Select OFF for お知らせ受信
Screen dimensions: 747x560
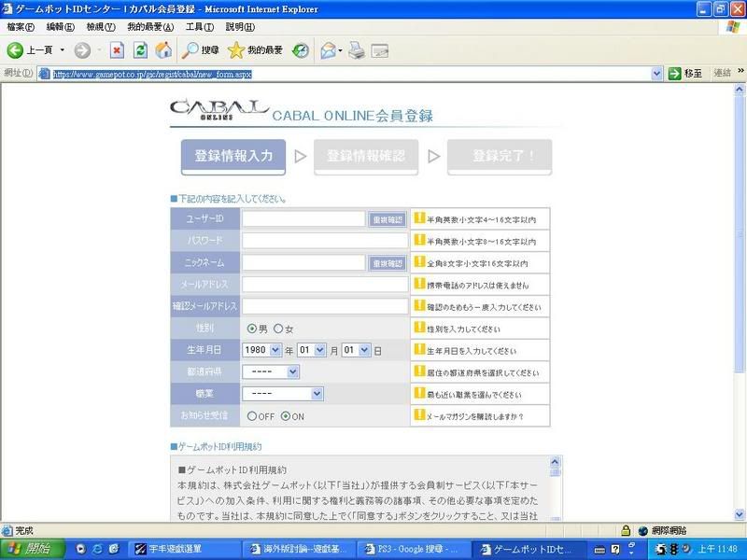[252, 416]
